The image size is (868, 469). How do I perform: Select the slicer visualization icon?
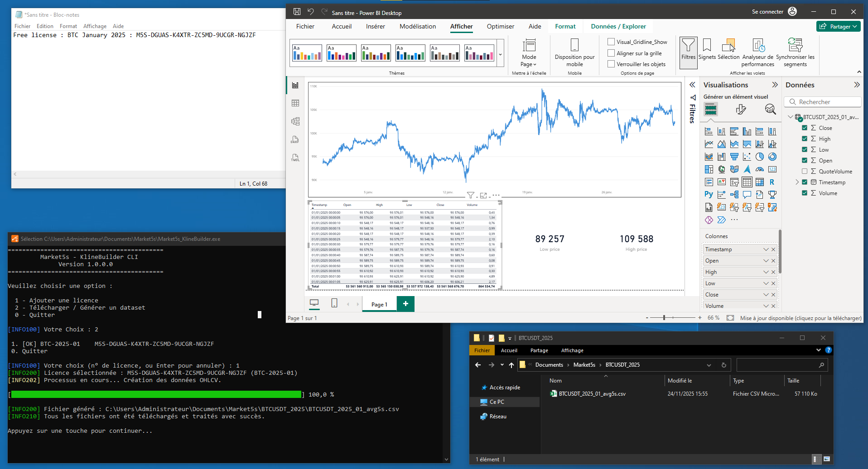[x=734, y=183]
